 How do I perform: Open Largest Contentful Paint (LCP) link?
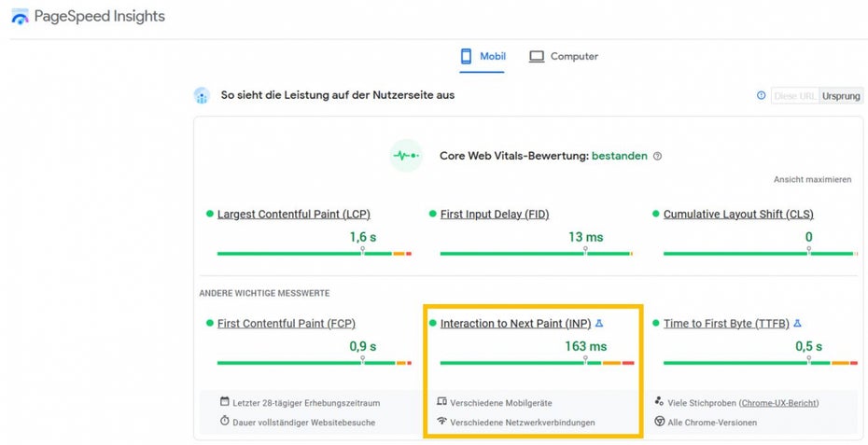pyautogui.click(x=293, y=215)
